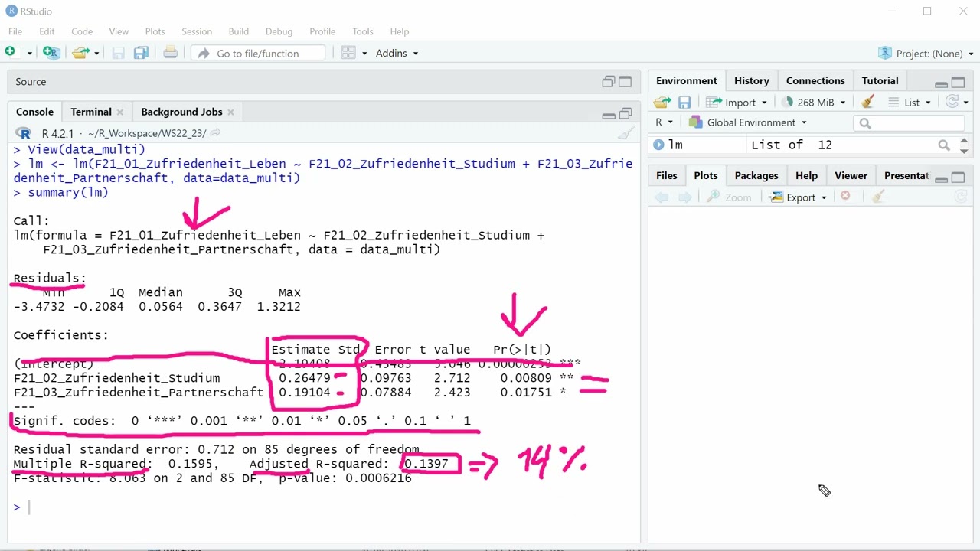Load a workspace in Environment pane
This screenshot has width=980, height=551.
point(662,102)
